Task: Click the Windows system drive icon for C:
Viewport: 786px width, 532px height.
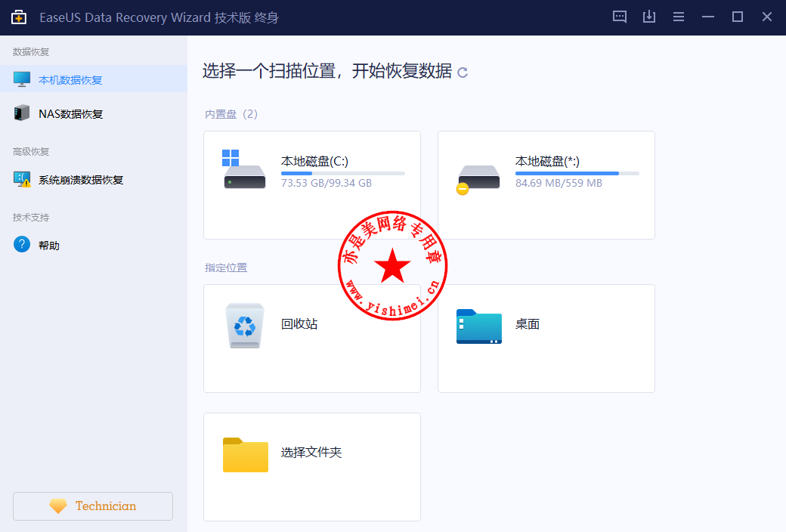Action: coord(244,169)
